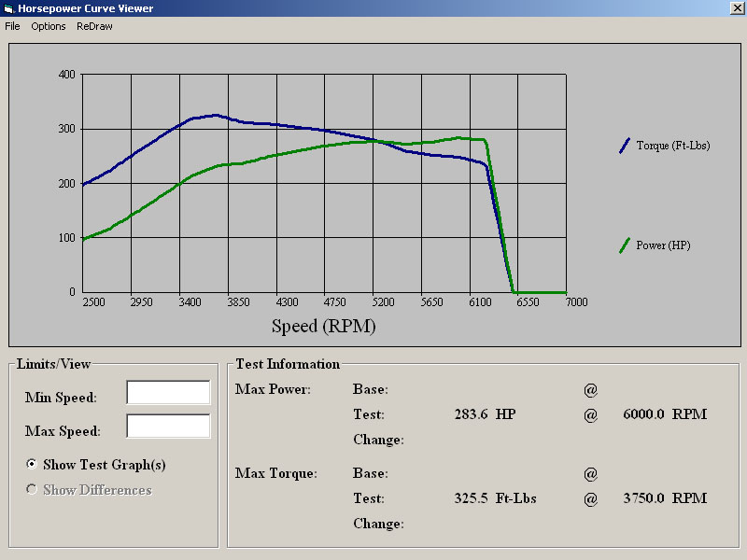Click the 7000 x-axis tick label
This screenshot has height=560, width=747.
click(x=576, y=302)
